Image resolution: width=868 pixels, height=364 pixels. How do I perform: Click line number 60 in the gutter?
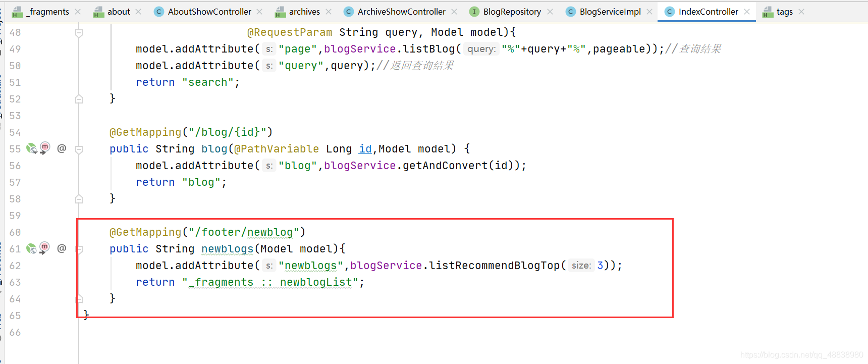(x=15, y=232)
